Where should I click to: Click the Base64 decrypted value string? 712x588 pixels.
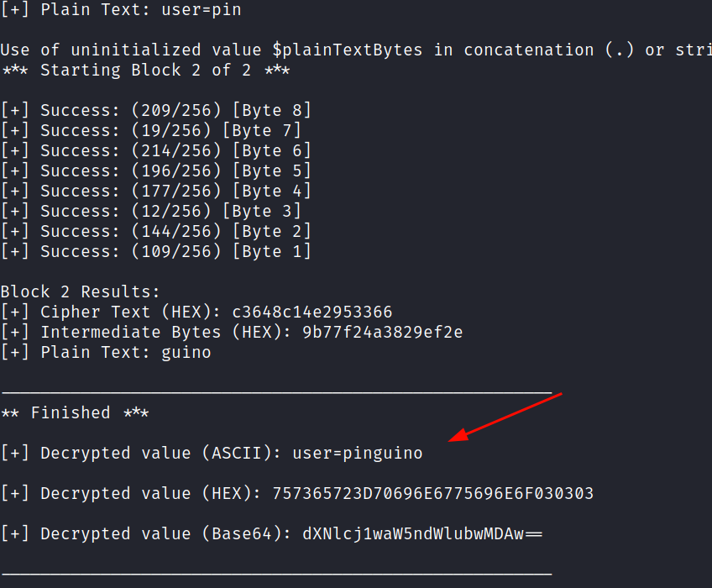pos(422,534)
